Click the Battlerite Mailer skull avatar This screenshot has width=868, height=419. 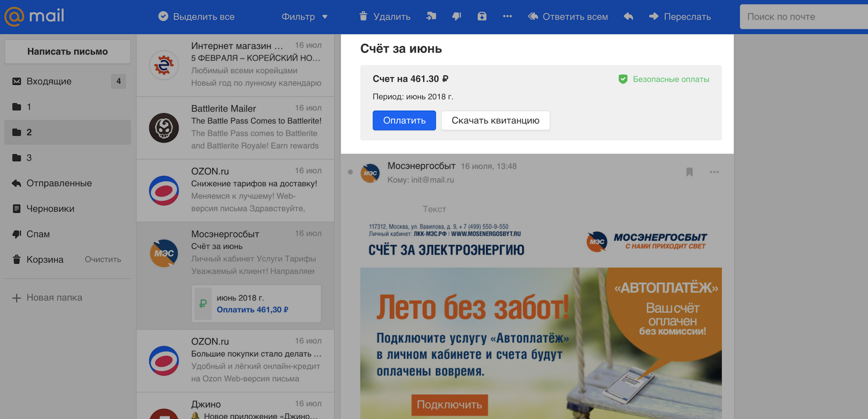click(x=164, y=128)
